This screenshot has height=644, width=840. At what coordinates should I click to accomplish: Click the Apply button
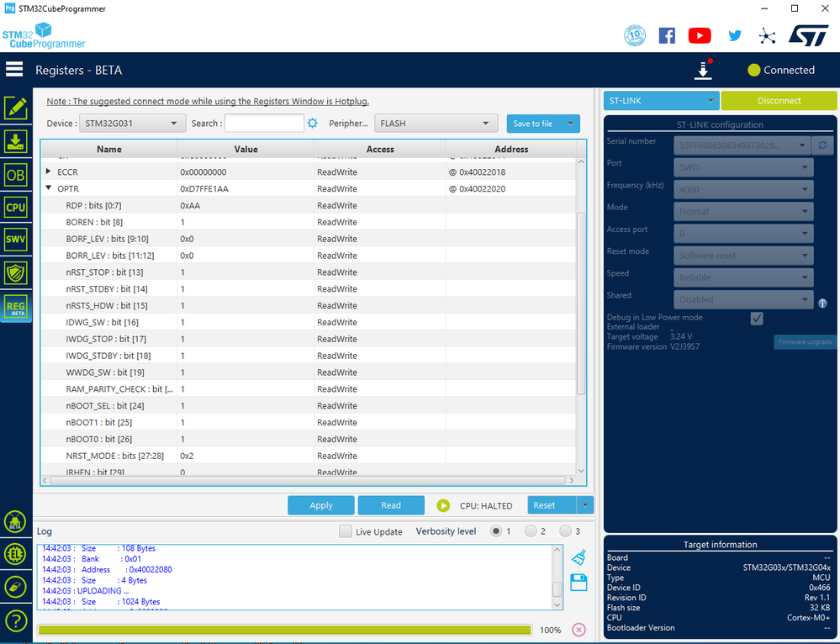click(321, 505)
